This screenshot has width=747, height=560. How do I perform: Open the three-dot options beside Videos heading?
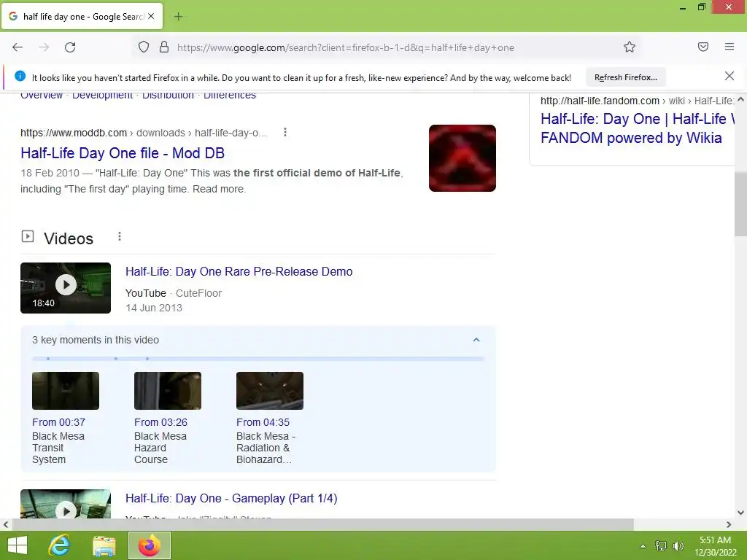(x=120, y=236)
